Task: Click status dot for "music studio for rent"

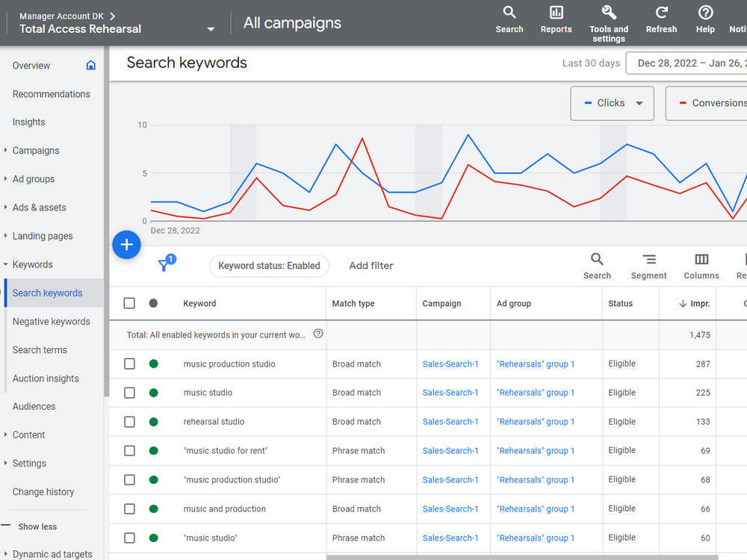Action: coord(153,450)
